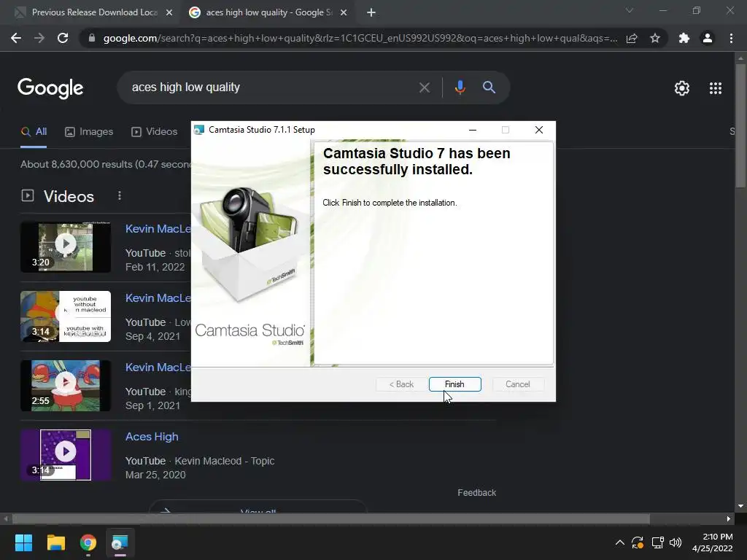Open the network tray icon
Image resolution: width=747 pixels, height=560 pixels.
point(657,542)
